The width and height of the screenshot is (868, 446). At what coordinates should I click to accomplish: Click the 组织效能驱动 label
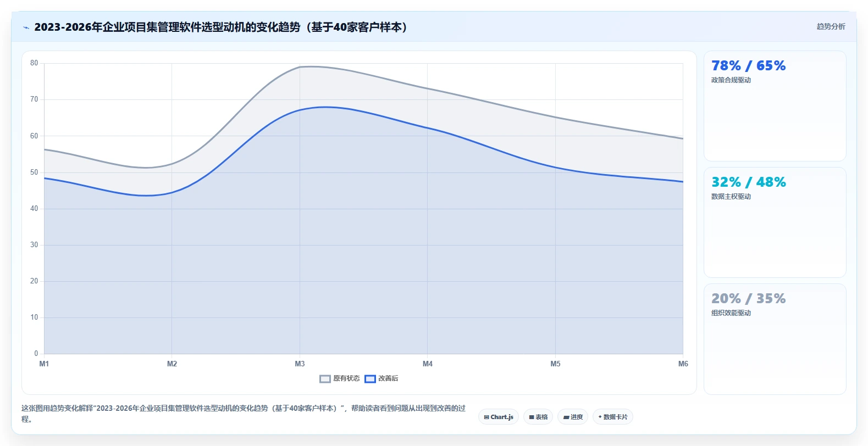point(731,313)
